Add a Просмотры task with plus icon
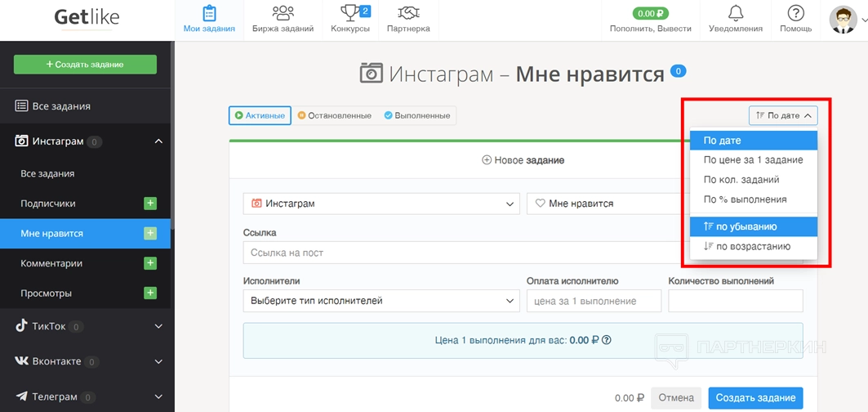Screen dimensions: 868x412 click(x=150, y=293)
